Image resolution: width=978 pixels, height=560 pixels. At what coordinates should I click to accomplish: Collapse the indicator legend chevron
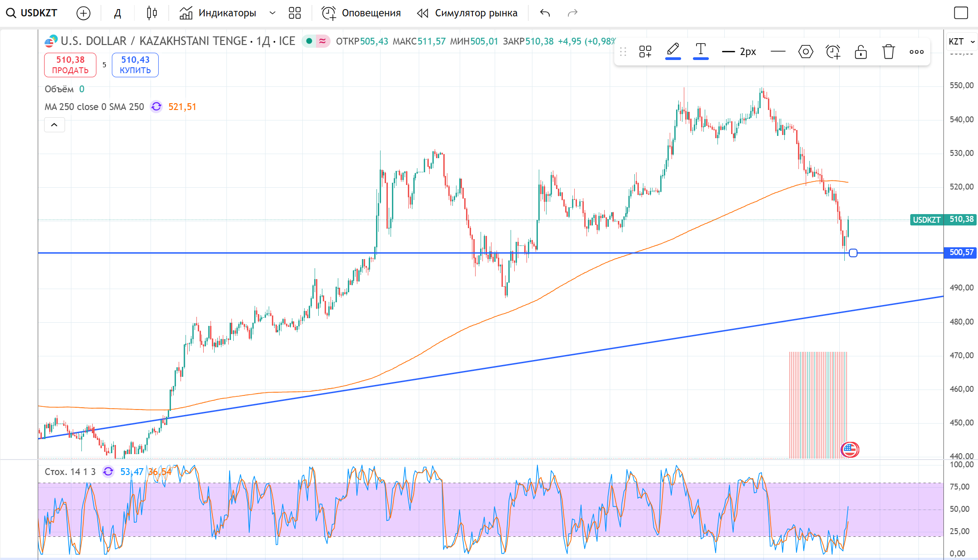pos(54,125)
